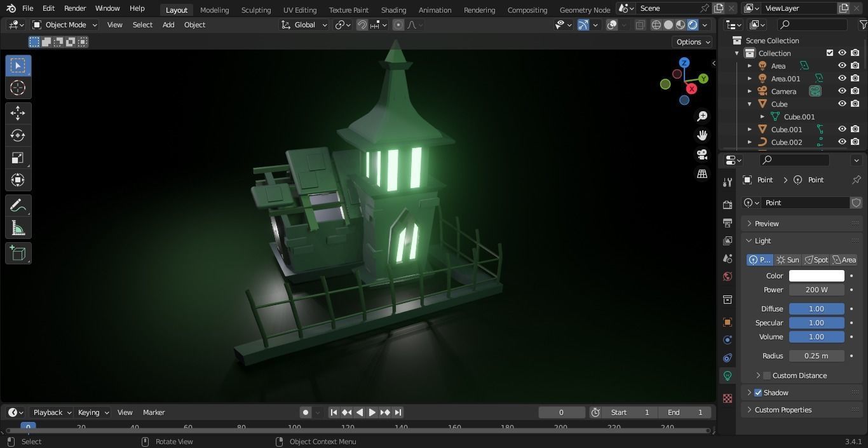Click the Play animation button
Screen dimensions: 868x448
pos(372,412)
